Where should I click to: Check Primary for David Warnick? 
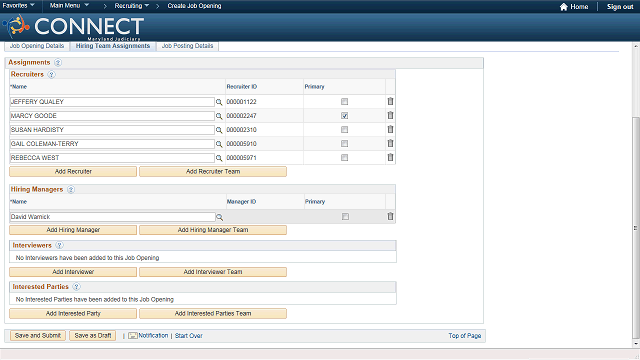coord(345,217)
